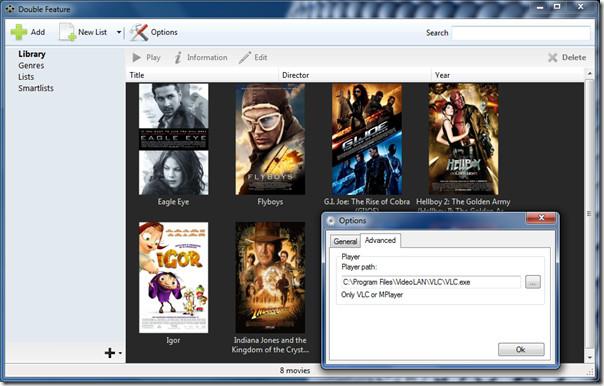Click the Information label text
The width and height of the screenshot is (604, 386).
207,58
